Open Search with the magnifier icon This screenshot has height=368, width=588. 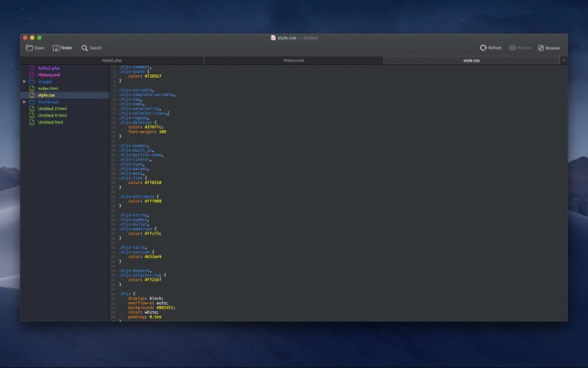(x=85, y=48)
